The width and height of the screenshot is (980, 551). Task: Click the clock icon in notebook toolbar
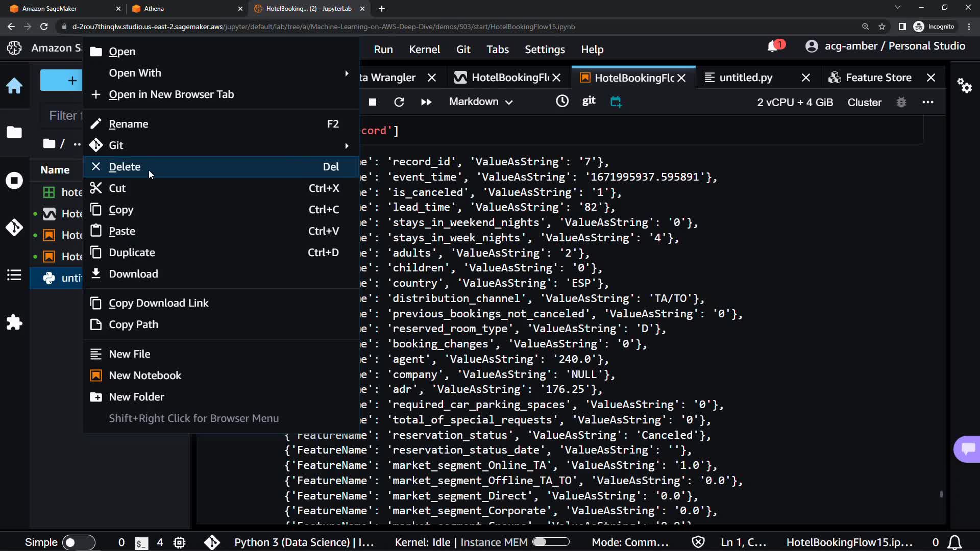[x=562, y=102]
